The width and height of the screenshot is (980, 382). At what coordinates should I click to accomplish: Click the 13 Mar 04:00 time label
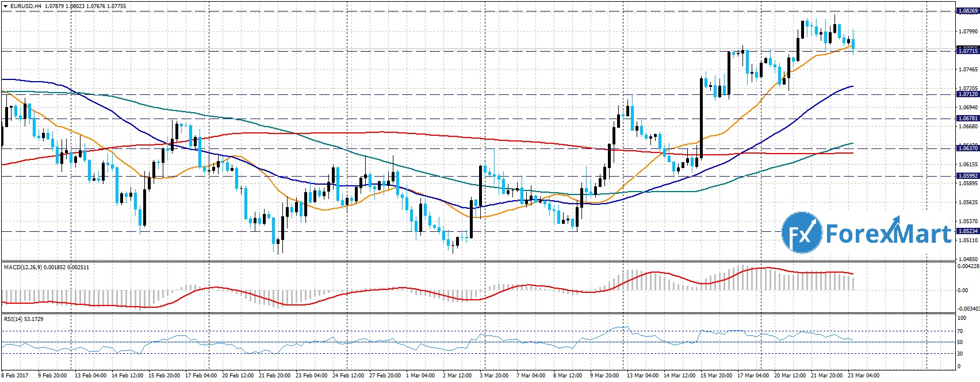click(643, 376)
